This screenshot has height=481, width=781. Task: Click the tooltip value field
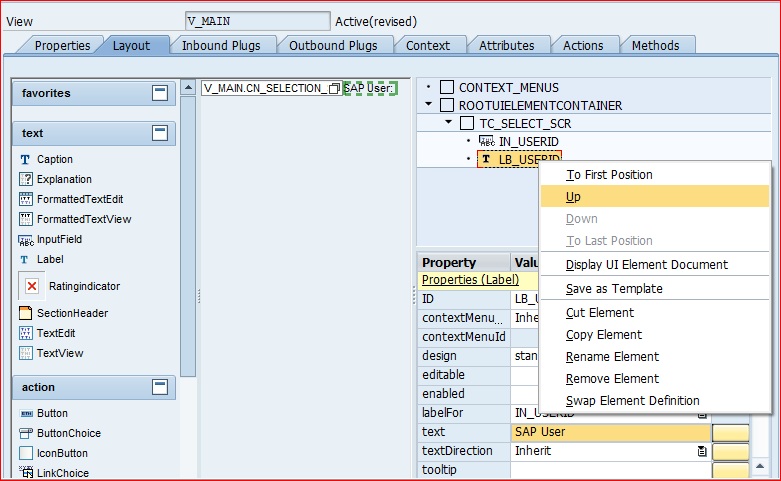(x=611, y=470)
